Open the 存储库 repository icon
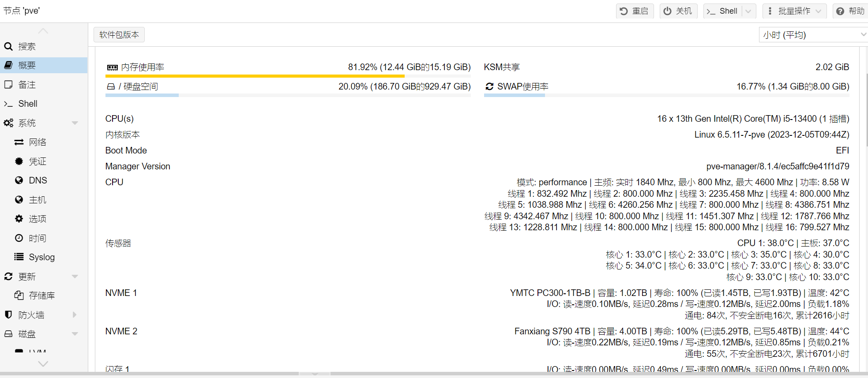This screenshot has width=868, height=378. pyautogui.click(x=19, y=296)
